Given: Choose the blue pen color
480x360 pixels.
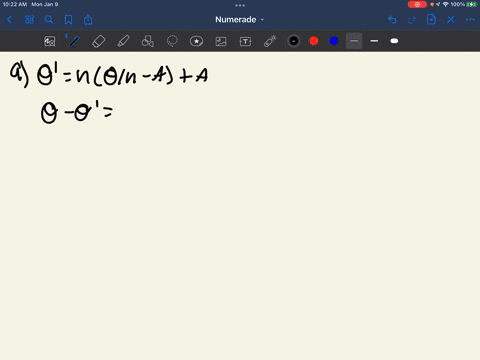Looking at the screenshot, I should pos(334,41).
